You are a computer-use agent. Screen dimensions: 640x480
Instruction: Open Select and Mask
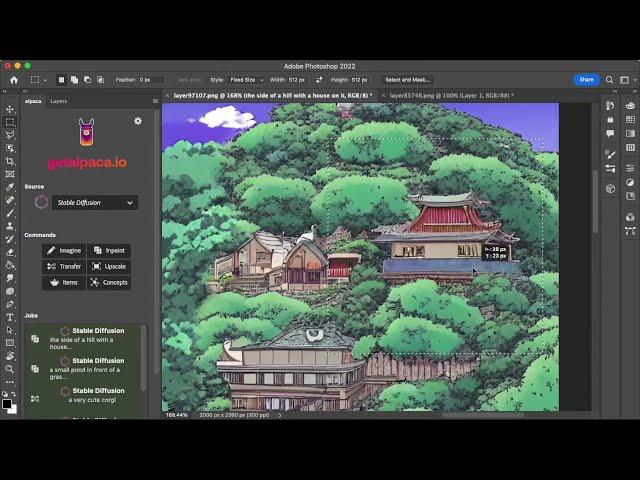point(407,80)
